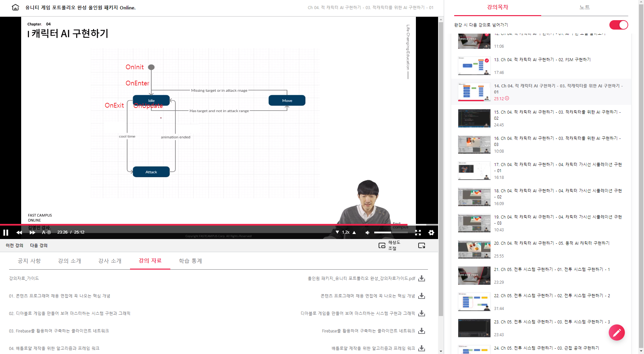Select lecture 20 동적 AI 캐릭터 구현하기
Screen dimensions: 644x354
pos(541,249)
